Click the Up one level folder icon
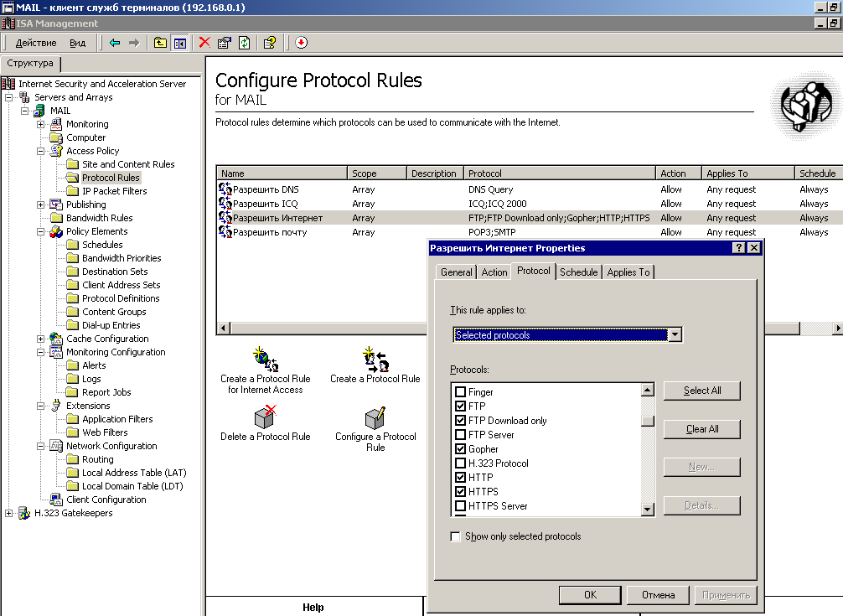The image size is (843, 616). coord(160,43)
